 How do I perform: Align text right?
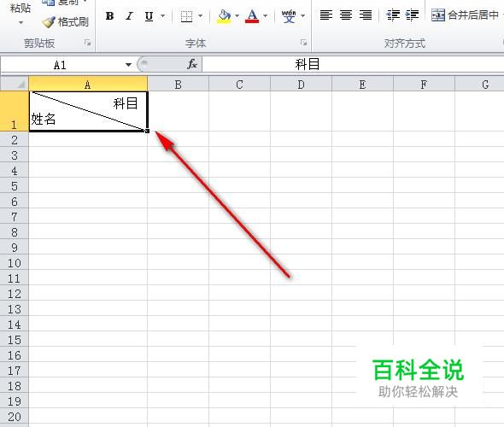(x=366, y=15)
